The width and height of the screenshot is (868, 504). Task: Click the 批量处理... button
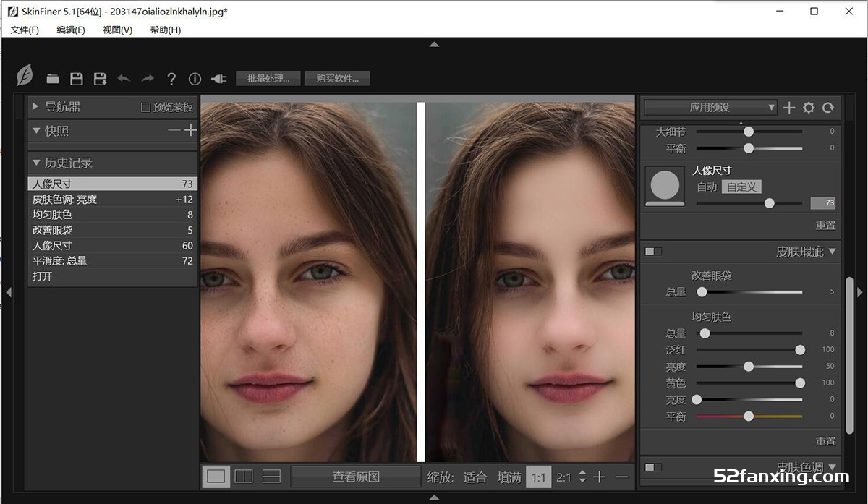[268, 79]
